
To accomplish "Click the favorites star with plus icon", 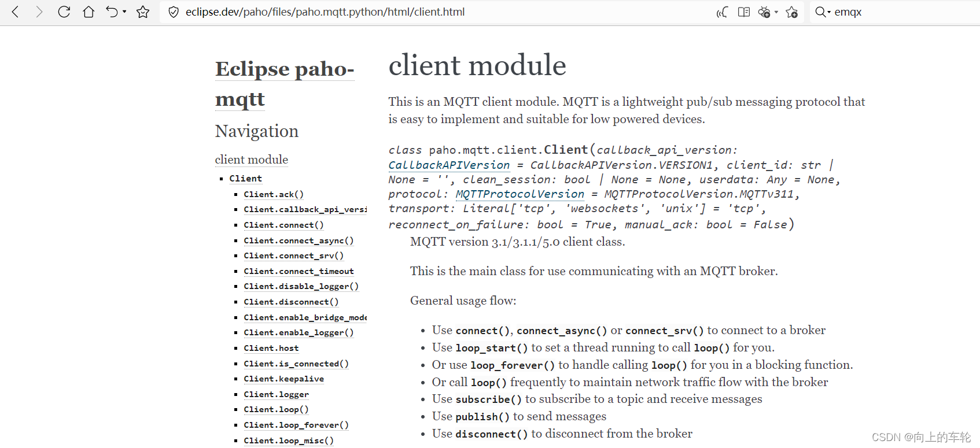I will click(x=792, y=12).
